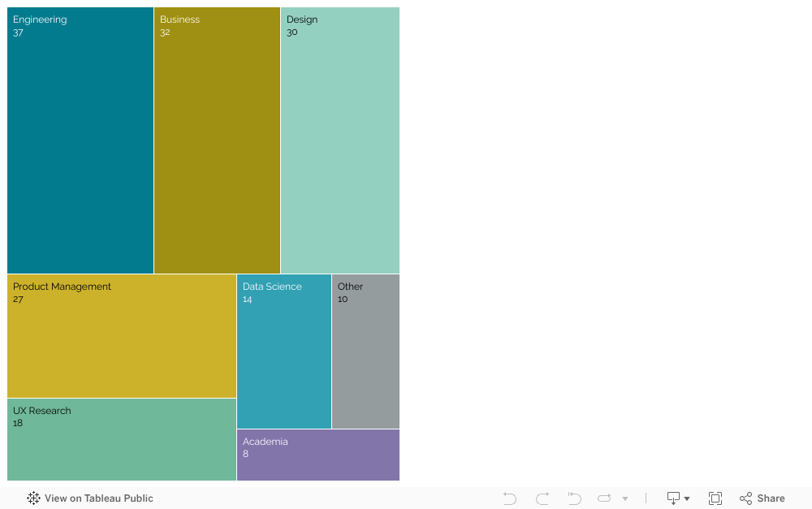Click the Product Management label text
Viewport: 812px width, 509px height.
tap(62, 287)
